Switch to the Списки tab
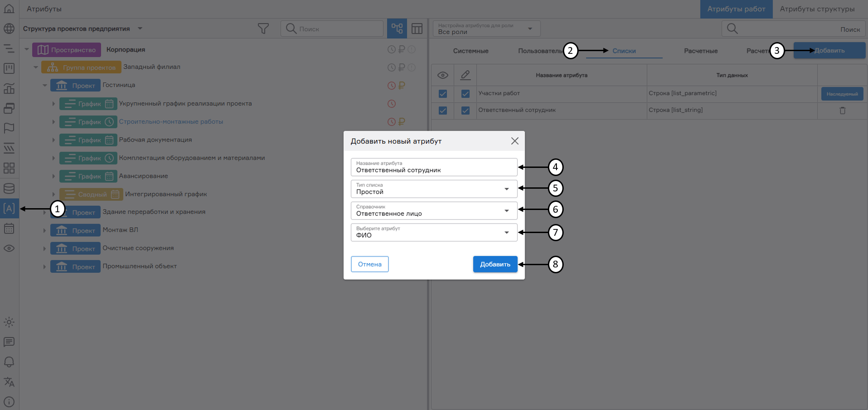The height and width of the screenshot is (410, 868). (x=624, y=51)
